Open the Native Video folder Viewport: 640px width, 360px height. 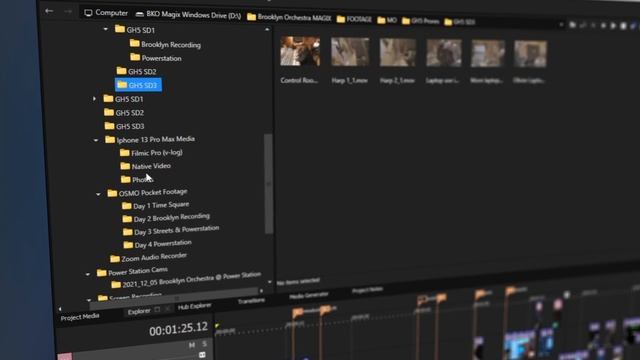pos(146,166)
